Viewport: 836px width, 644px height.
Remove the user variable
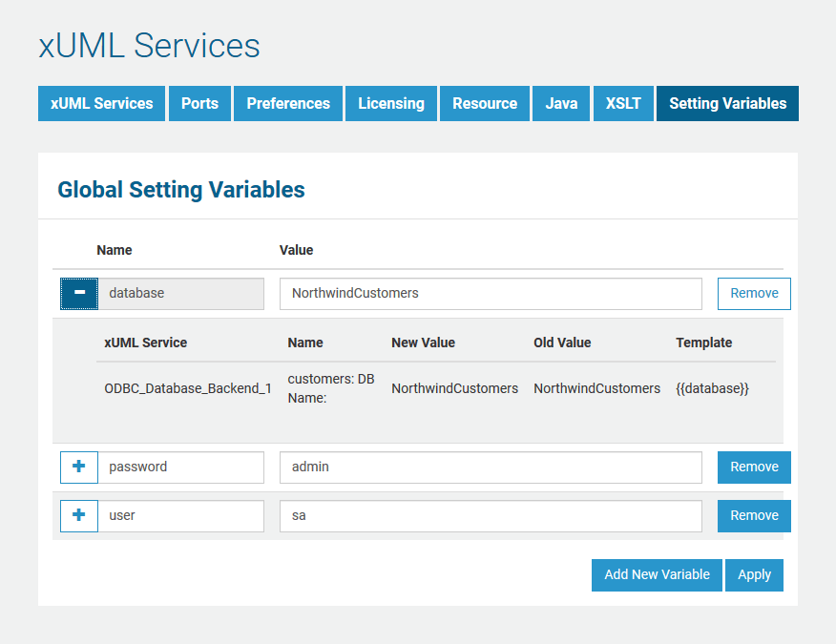pos(754,515)
